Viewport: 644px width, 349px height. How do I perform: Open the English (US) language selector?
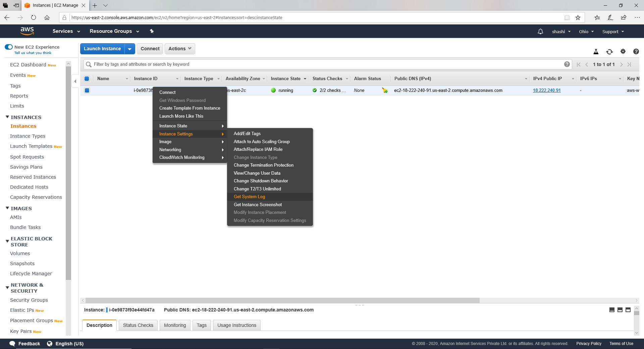click(x=65, y=344)
